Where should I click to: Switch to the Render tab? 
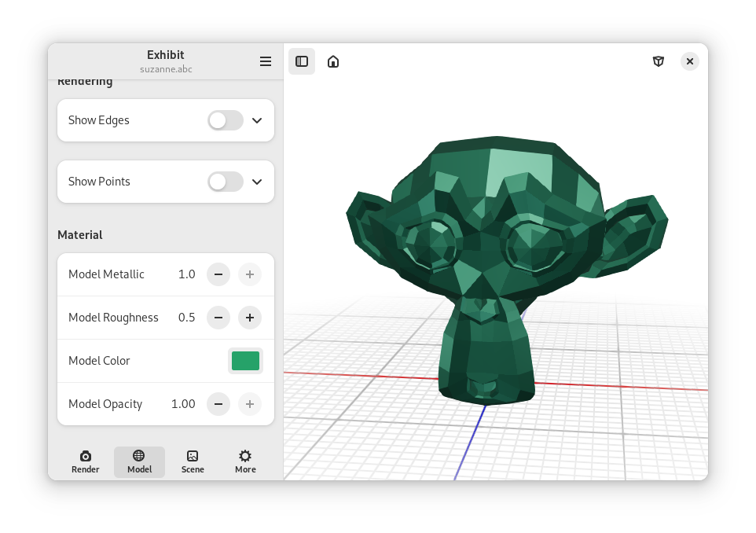pyautogui.click(x=86, y=462)
